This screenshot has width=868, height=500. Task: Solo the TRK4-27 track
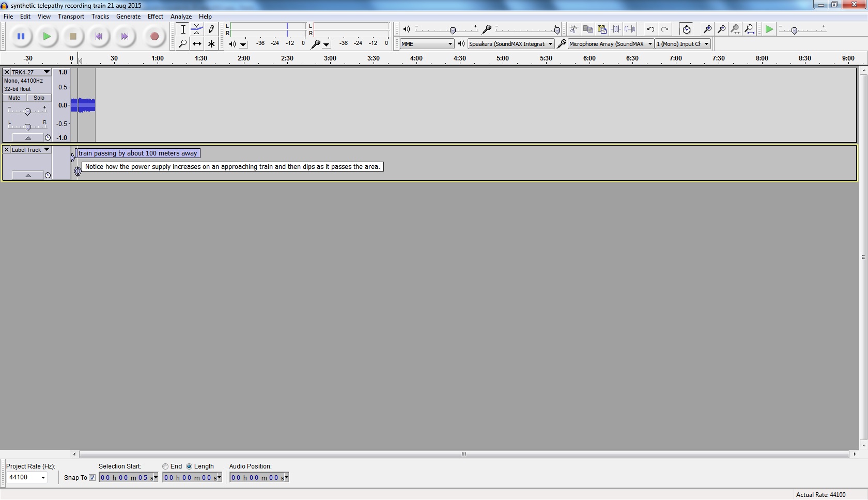[39, 98]
